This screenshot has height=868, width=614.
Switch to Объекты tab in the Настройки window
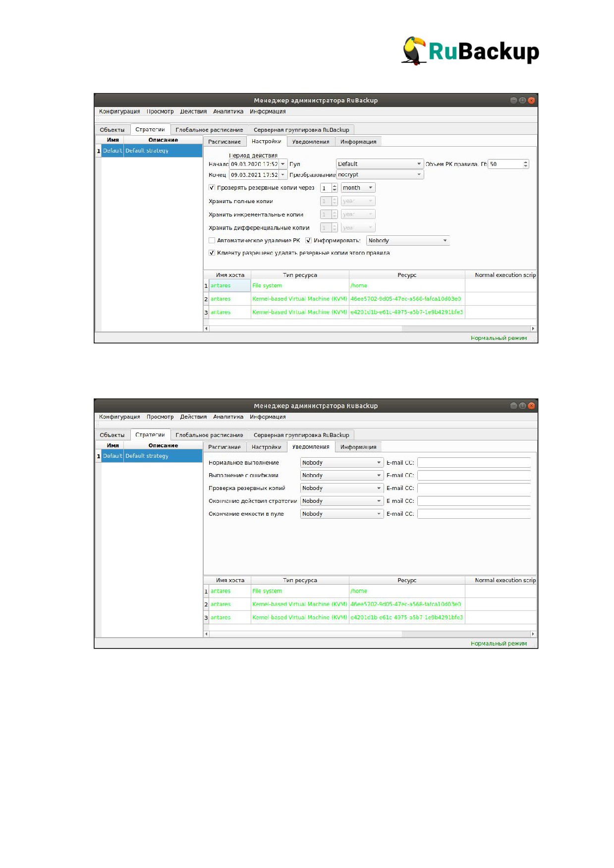(x=112, y=130)
